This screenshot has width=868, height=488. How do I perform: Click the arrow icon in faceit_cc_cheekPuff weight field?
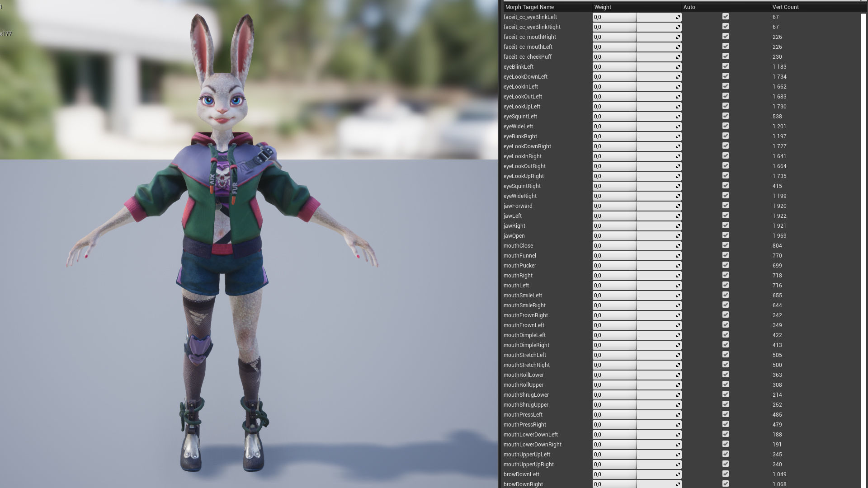[x=678, y=57]
